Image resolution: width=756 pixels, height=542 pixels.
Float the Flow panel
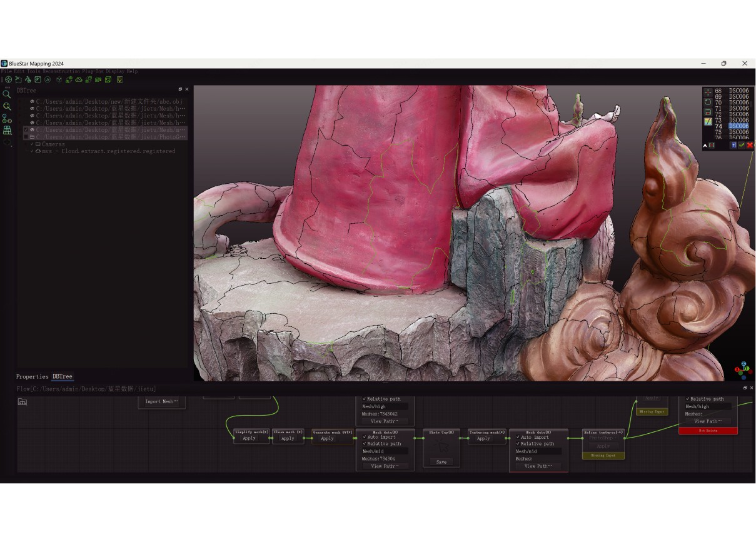[745, 388]
